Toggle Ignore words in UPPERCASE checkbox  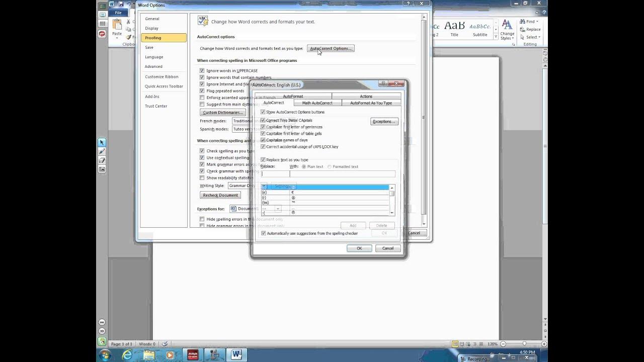coord(202,71)
